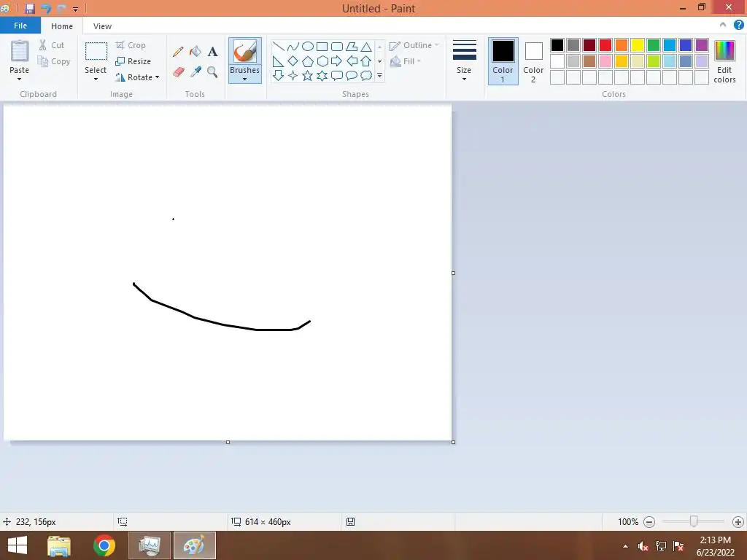
Task: Select the Color picker eyedropper tool
Action: coord(196,72)
